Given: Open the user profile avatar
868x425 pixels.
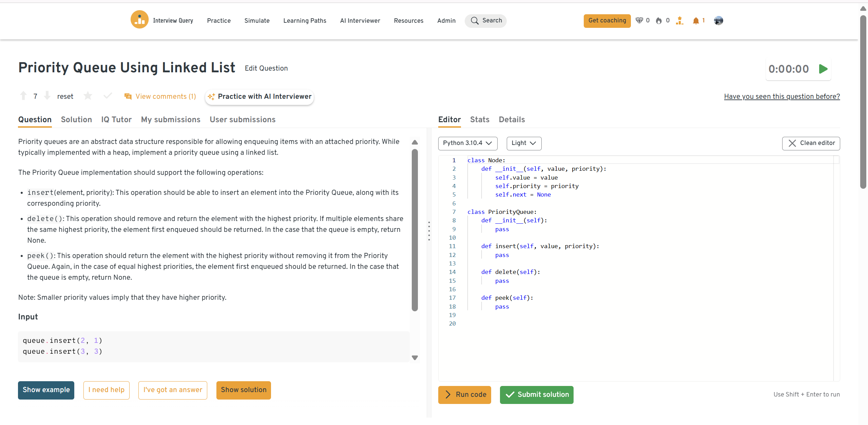Looking at the screenshot, I should click(x=718, y=21).
